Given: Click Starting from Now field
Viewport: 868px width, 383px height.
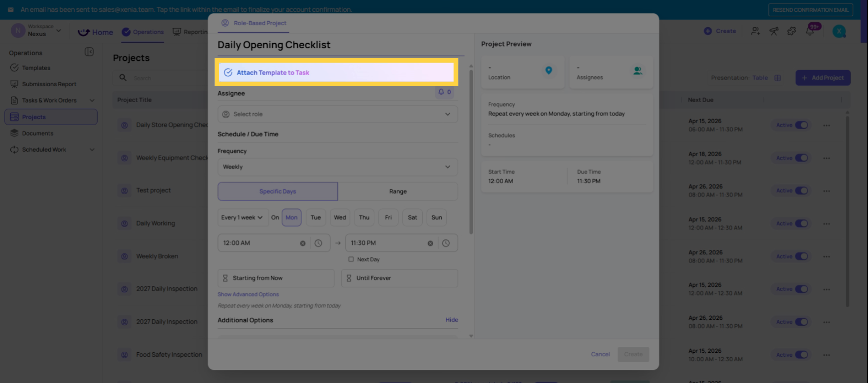Looking at the screenshot, I should point(276,278).
